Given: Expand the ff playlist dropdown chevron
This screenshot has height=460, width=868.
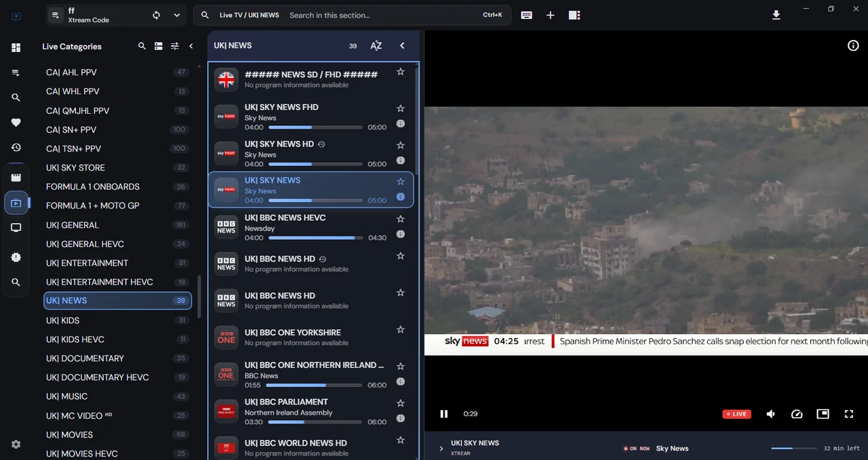Looking at the screenshot, I should pos(177,15).
